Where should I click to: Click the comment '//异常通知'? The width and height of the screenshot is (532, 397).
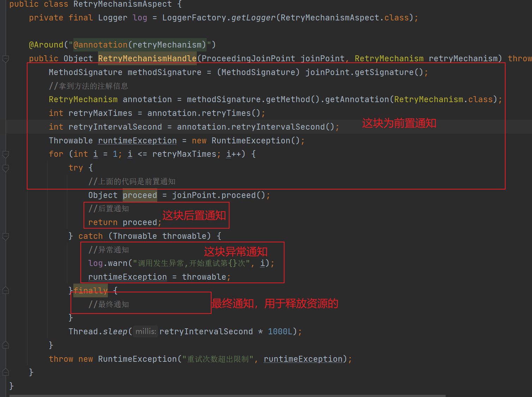coord(109,250)
